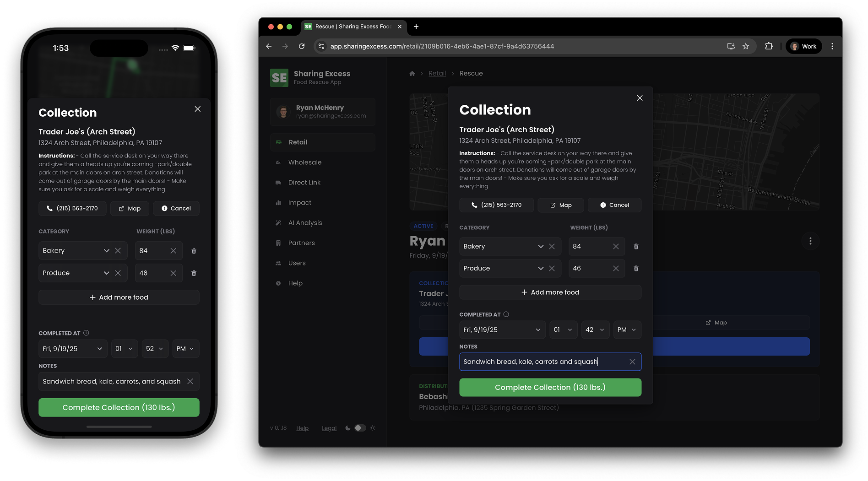Open Wholesale in the sidebar
This screenshot has height=481, width=868.
[304, 162]
